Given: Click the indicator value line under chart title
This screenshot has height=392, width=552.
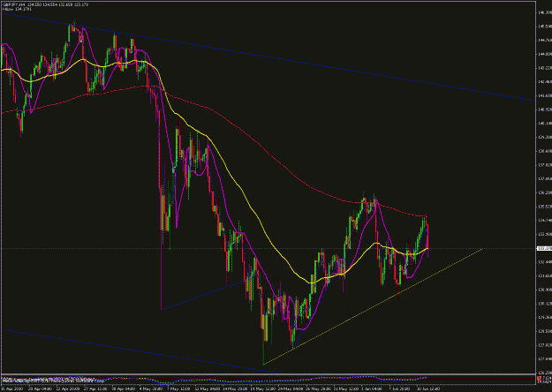Looking at the screenshot, I should (18, 9).
